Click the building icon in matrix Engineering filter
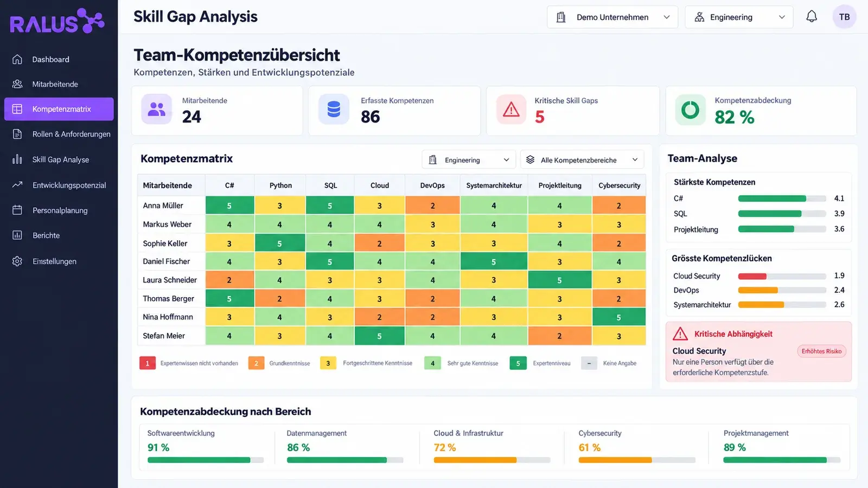This screenshot has width=868, height=488. point(433,160)
